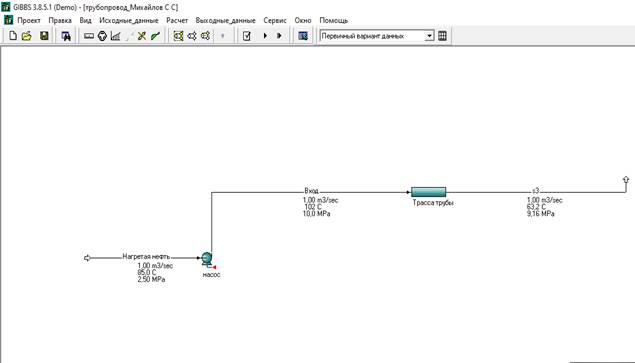Click the '102 C' temperature value
This screenshot has width=635, height=363.
point(313,207)
